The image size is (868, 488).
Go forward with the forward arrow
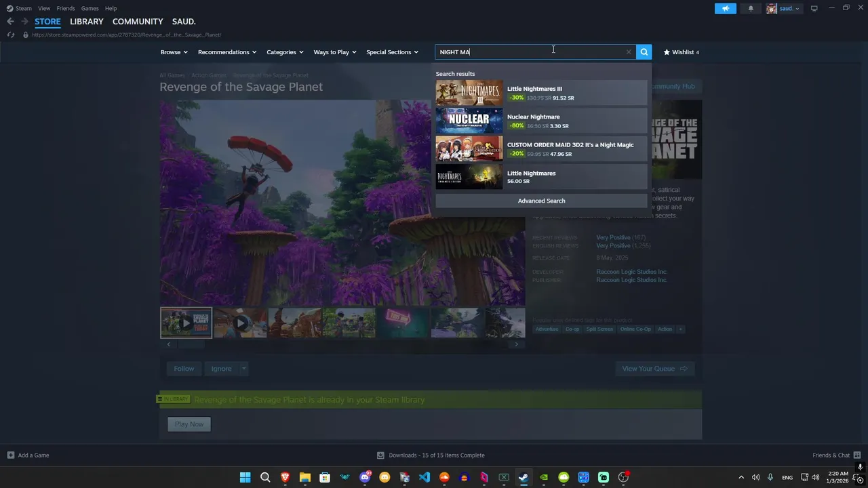tap(25, 22)
